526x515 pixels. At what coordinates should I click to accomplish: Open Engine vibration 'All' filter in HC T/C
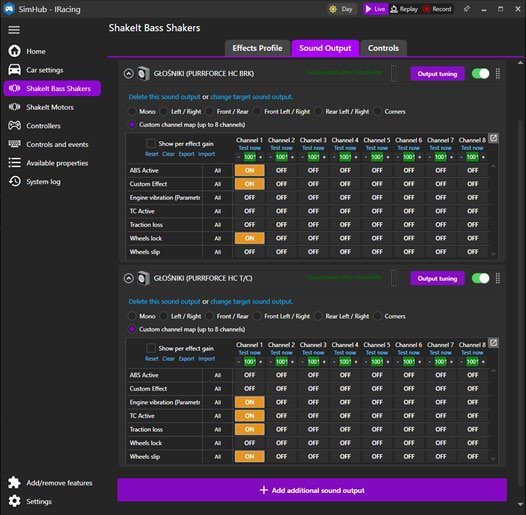pyautogui.click(x=218, y=402)
